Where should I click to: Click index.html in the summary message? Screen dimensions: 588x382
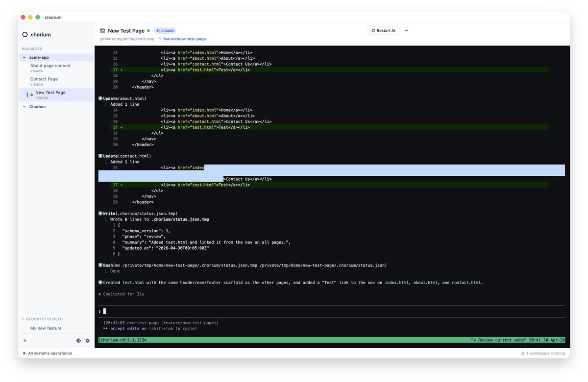pos(396,283)
